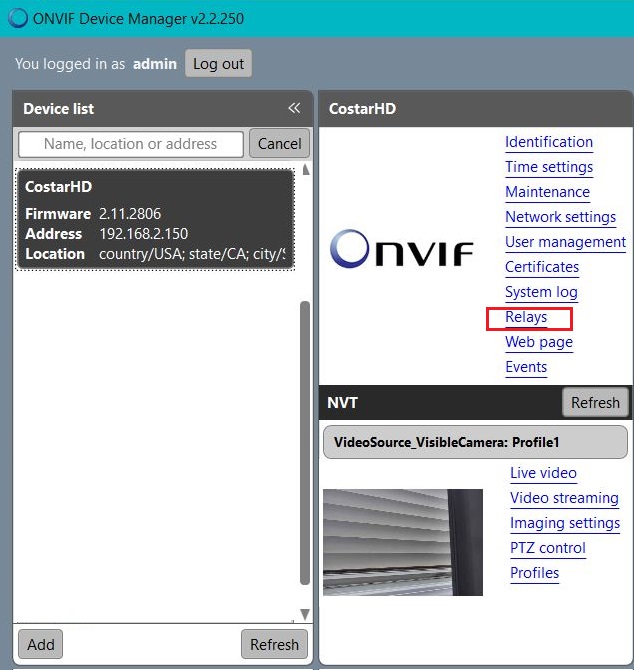Click the Cancel button beside the search
The height and width of the screenshot is (670, 634).
pos(279,144)
